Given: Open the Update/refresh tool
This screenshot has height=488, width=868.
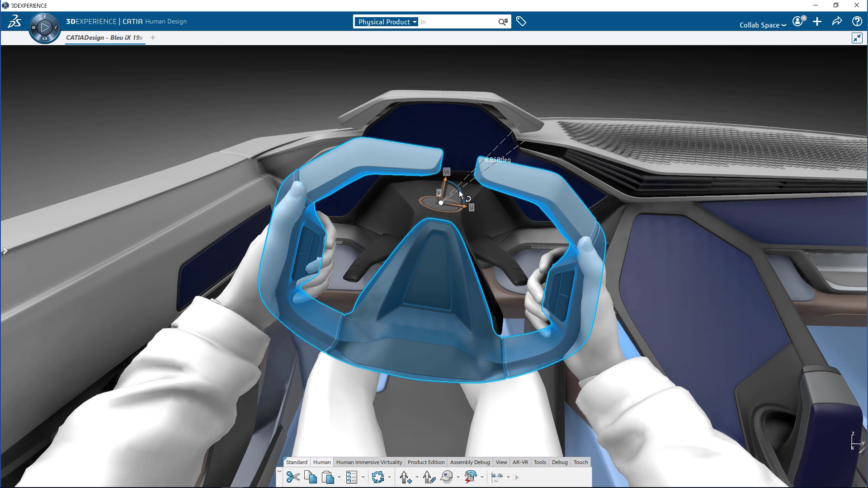Looking at the screenshot, I should (379, 477).
